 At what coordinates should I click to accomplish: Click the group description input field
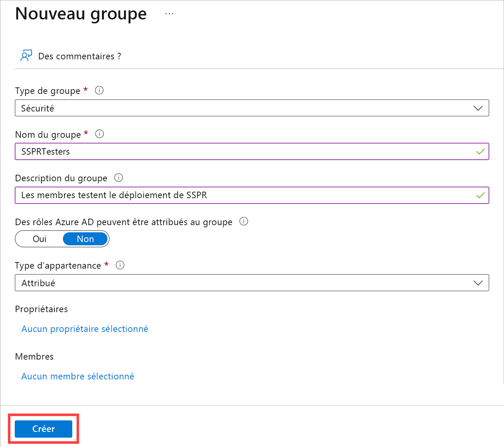click(252, 195)
